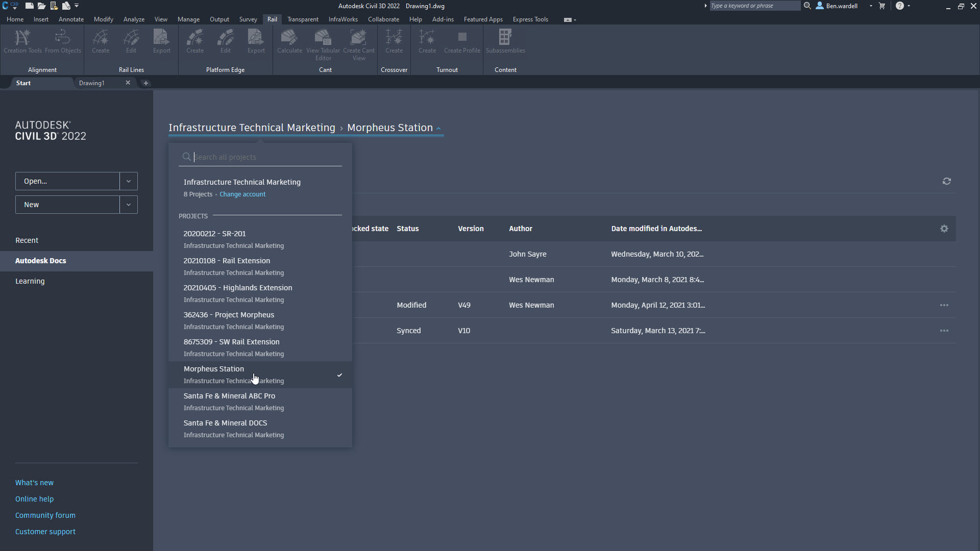Open the Subassemblies content tool
This screenshot has height=551, width=980.
tap(505, 41)
